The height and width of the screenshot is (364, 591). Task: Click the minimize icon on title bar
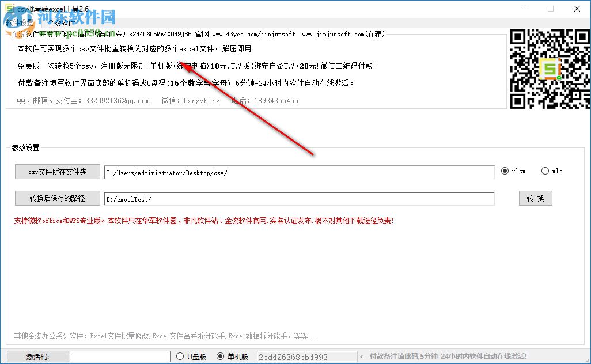point(524,9)
